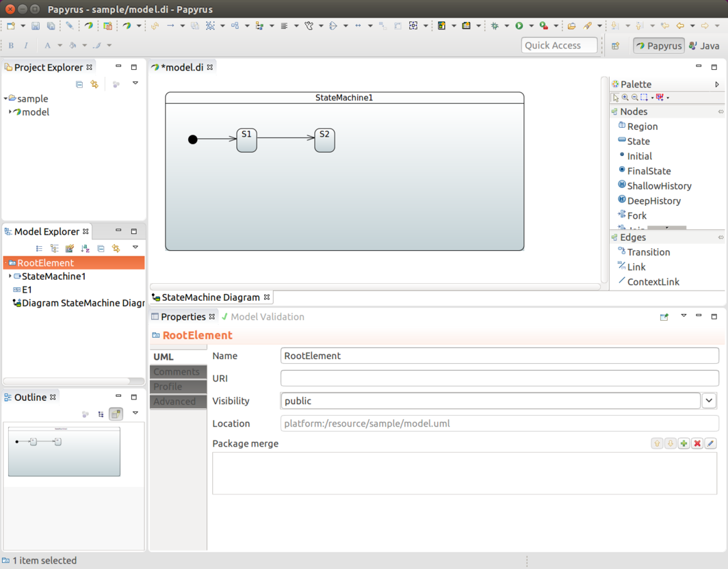728x569 pixels.
Task: Click Link with Editor icon in Model Explorer
Action: [x=116, y=248]
